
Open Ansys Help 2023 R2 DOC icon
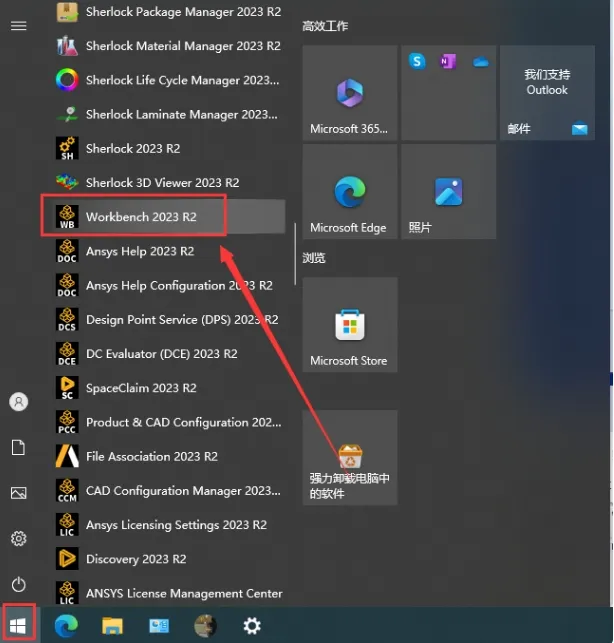[67, 251]
